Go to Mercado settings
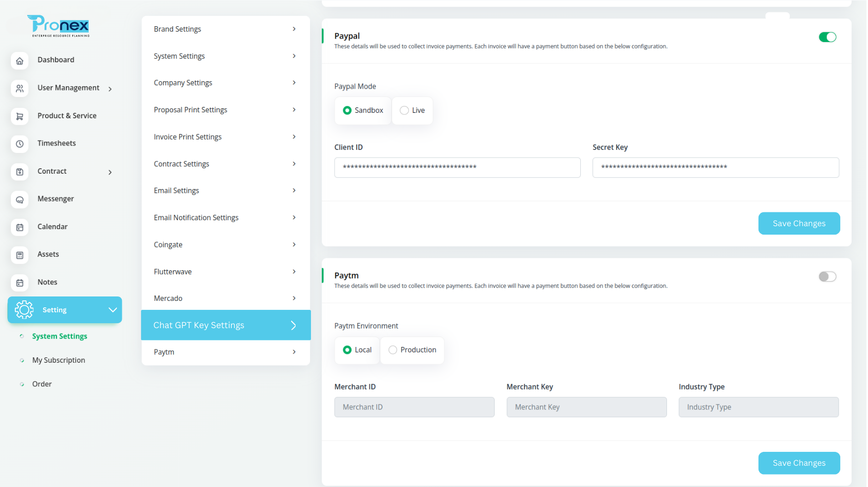The image size is (868, 487). tap(226, 298)
